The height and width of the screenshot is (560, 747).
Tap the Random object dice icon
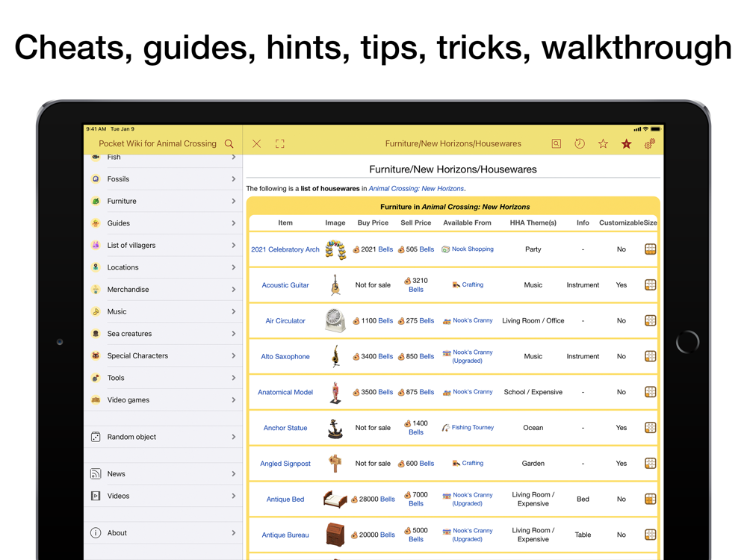[x=96, y=437]
